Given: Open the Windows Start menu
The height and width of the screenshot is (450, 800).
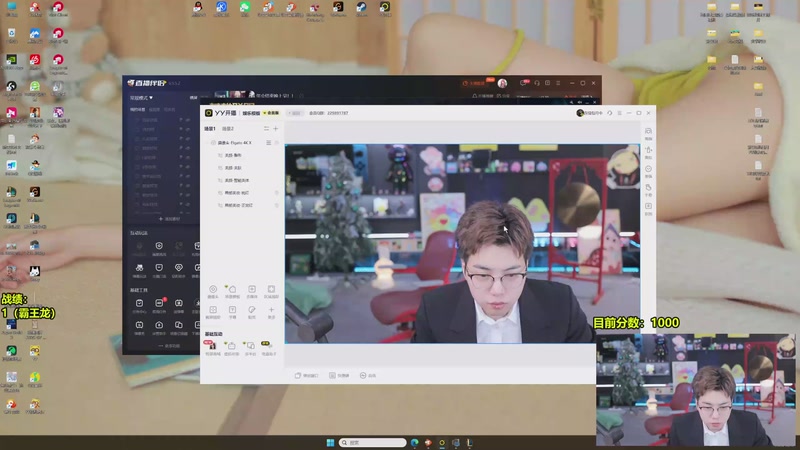Looking at the screenshot, I should (330, 442).
